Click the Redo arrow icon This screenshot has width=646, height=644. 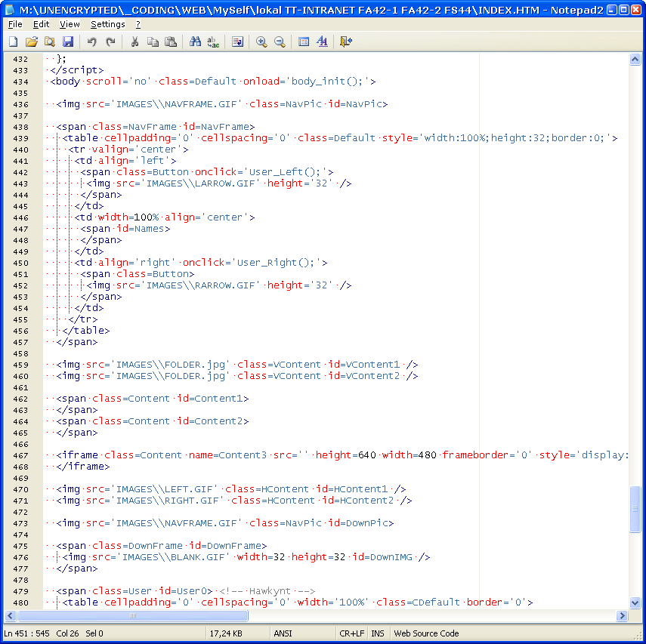[110, 42]
